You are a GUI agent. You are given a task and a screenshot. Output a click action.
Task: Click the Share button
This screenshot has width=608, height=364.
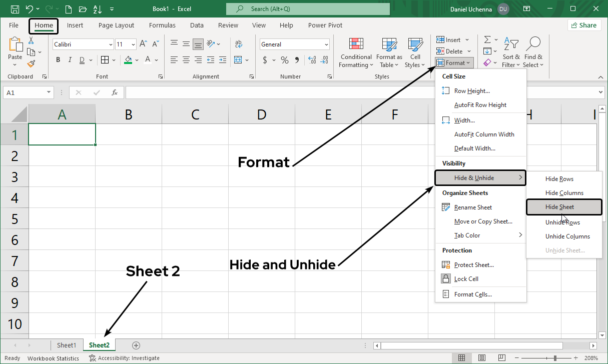click(x=584, y=24)
